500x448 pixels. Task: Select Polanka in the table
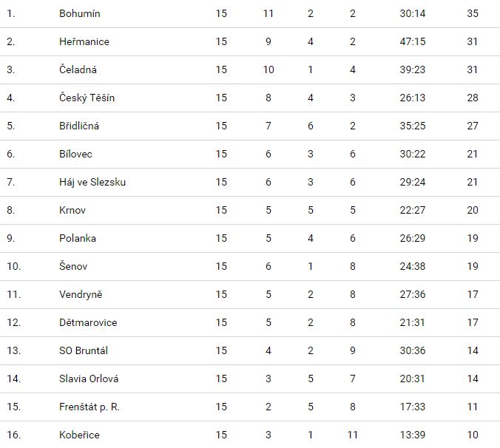pos(78,239)
